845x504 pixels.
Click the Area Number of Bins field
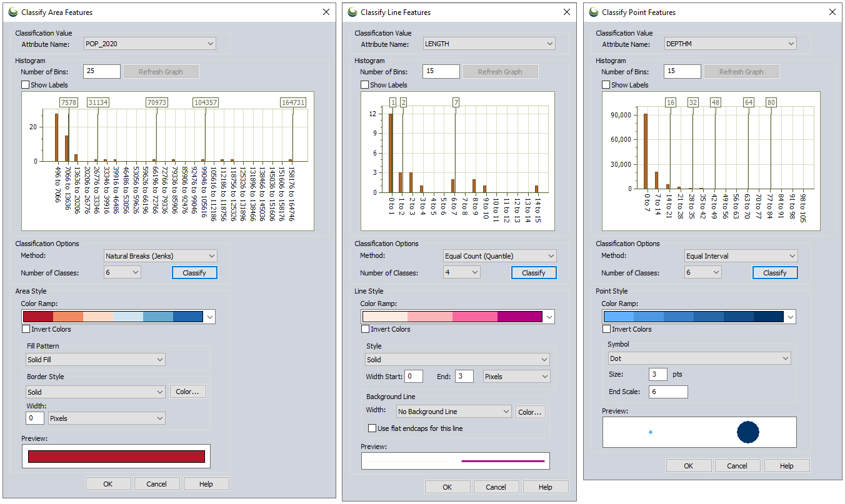coord(102,71)
